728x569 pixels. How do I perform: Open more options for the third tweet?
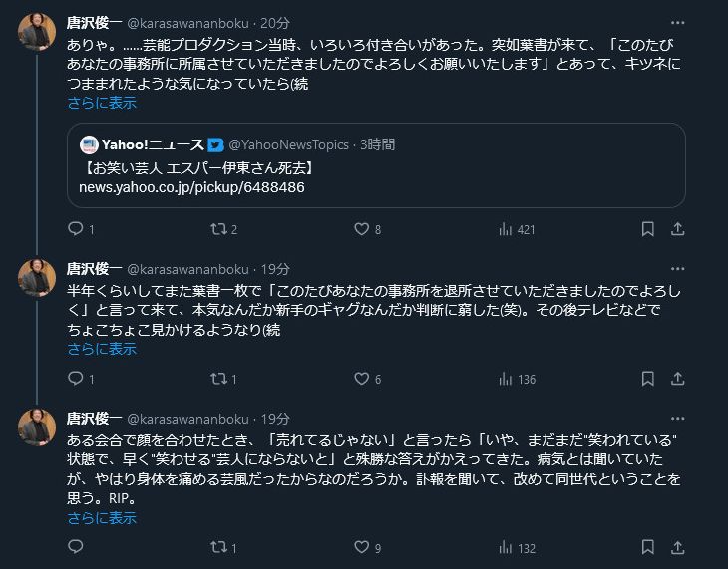(x=678, y=419)
